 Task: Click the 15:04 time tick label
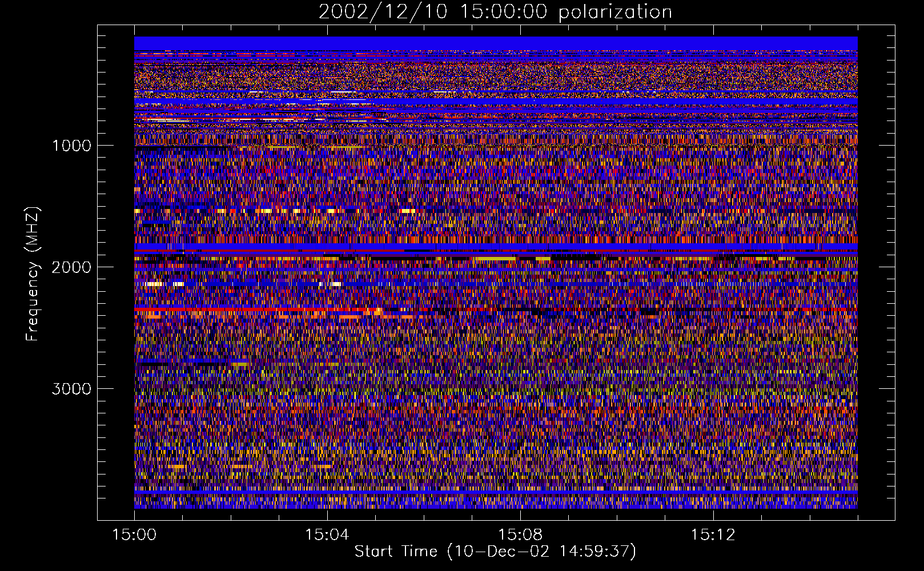pyautogui.click(x=327, y=535)
